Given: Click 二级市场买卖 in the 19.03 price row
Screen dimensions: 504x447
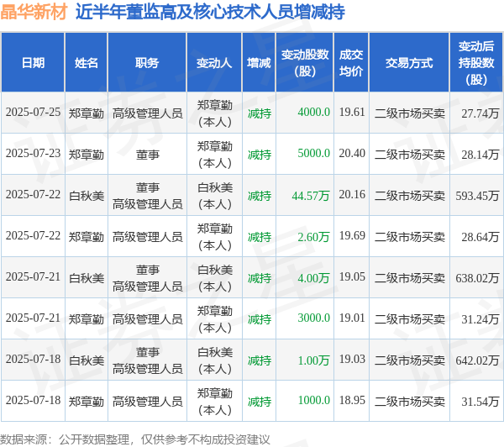Looking at the screenshot, I should pos(410,360).
